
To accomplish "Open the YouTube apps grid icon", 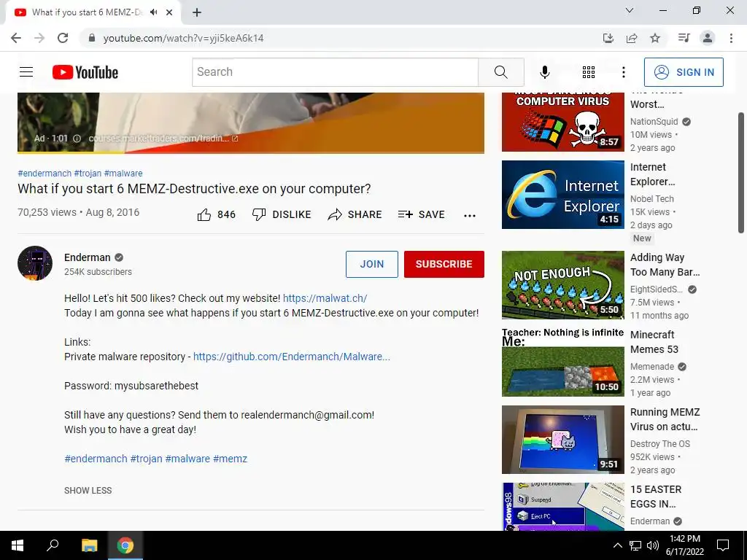I will (589, 72).
